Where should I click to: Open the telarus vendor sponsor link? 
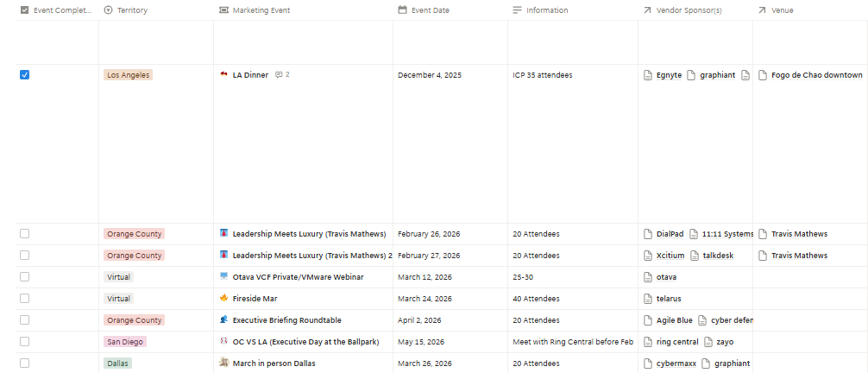668,299
